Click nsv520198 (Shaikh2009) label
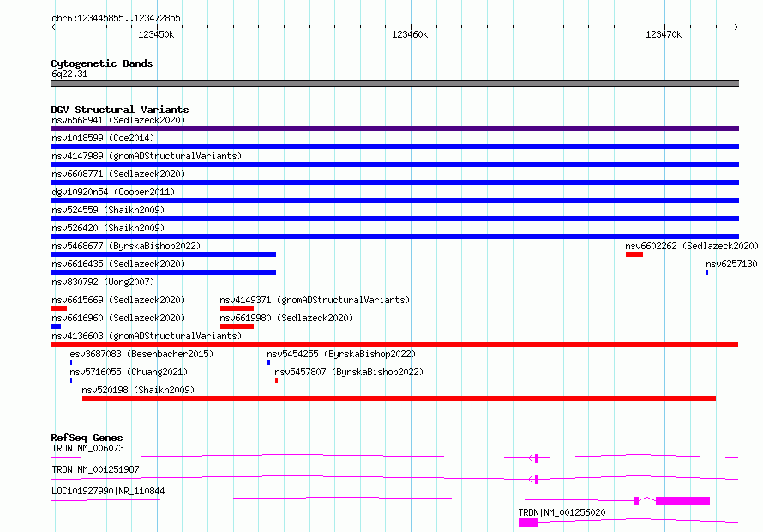The height and width of the screenshot is (532, 763). tap(138, 390)
